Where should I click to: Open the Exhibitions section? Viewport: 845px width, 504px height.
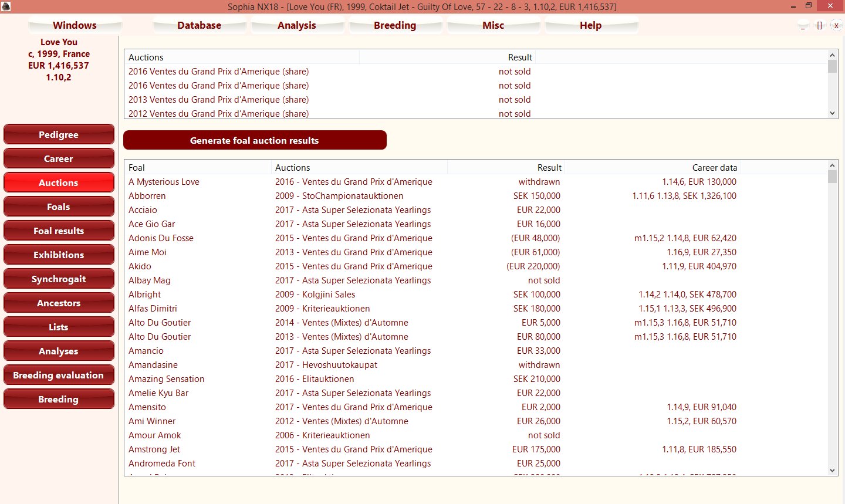pyautogui.click(x=59, y=255)
